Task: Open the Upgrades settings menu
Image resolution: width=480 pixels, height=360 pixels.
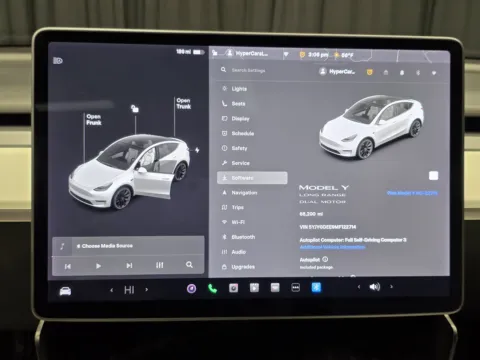Action: (x=252, y=267)
